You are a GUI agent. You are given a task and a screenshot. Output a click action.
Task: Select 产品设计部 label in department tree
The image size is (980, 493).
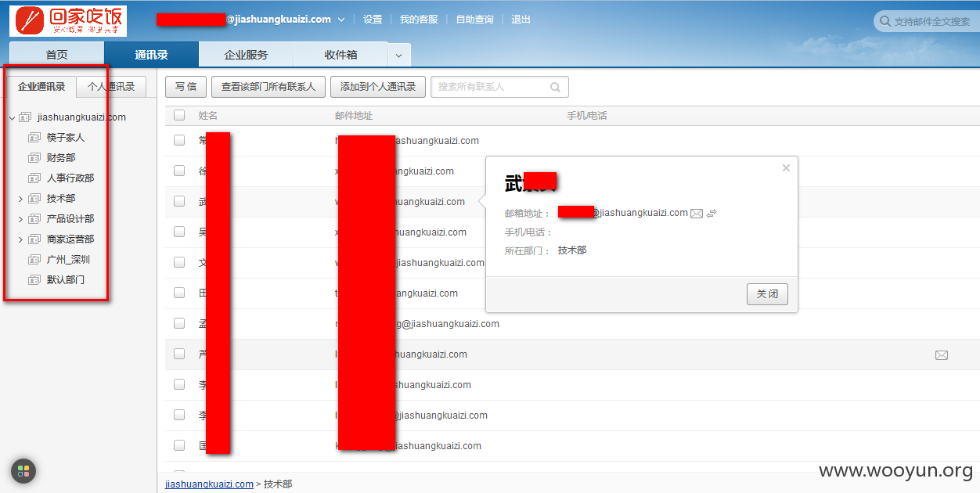point(70,219)
